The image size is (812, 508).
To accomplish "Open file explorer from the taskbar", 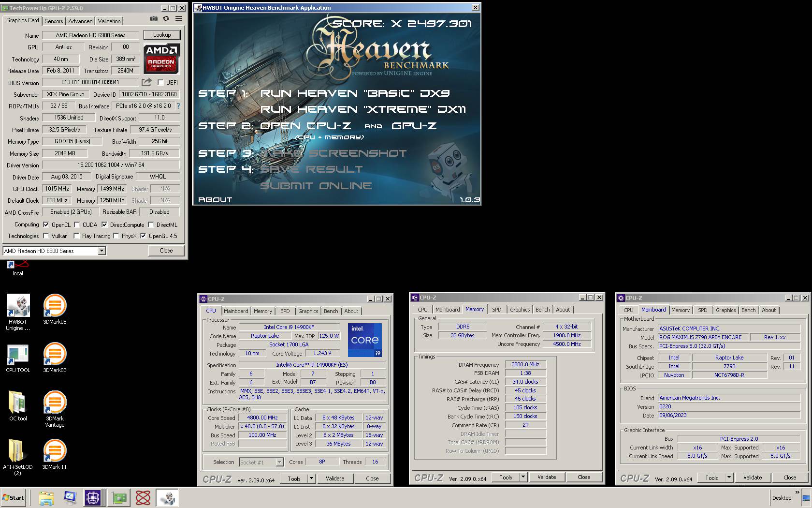I will coord(46,497).
